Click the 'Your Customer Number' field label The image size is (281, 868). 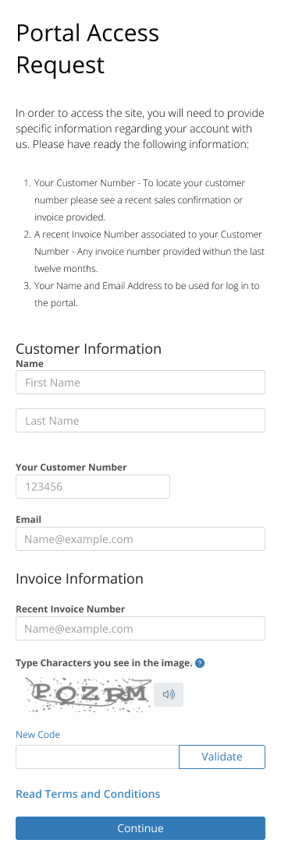coord(71,468)
